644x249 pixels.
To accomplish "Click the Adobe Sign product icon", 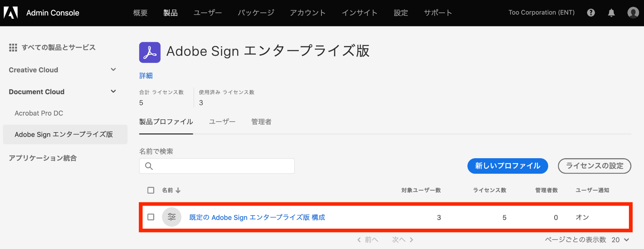I will (x=150, y=52).
